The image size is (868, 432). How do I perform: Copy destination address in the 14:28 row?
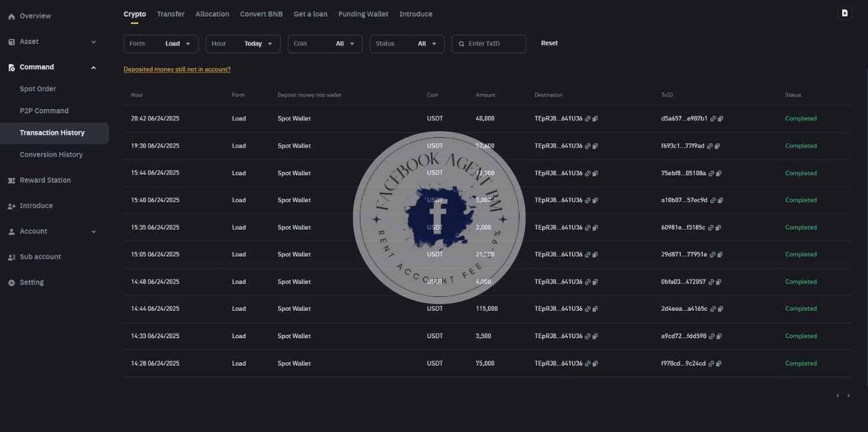click(x=595, y=363)
